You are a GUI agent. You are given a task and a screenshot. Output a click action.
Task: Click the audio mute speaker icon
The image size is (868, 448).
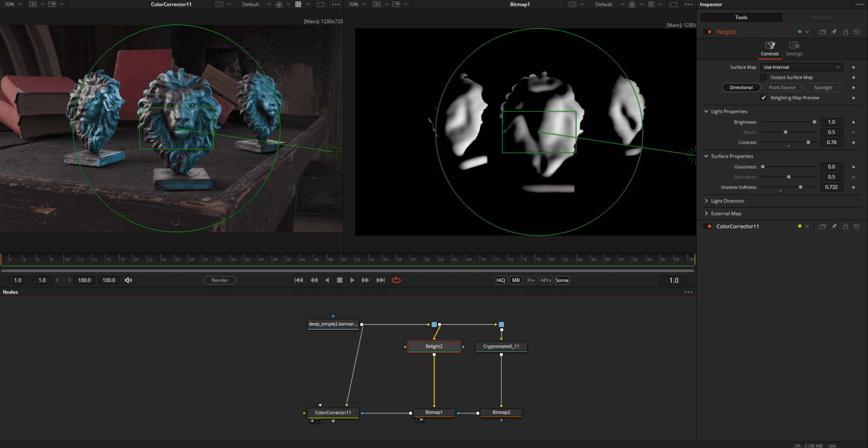[x=128, y=280]
